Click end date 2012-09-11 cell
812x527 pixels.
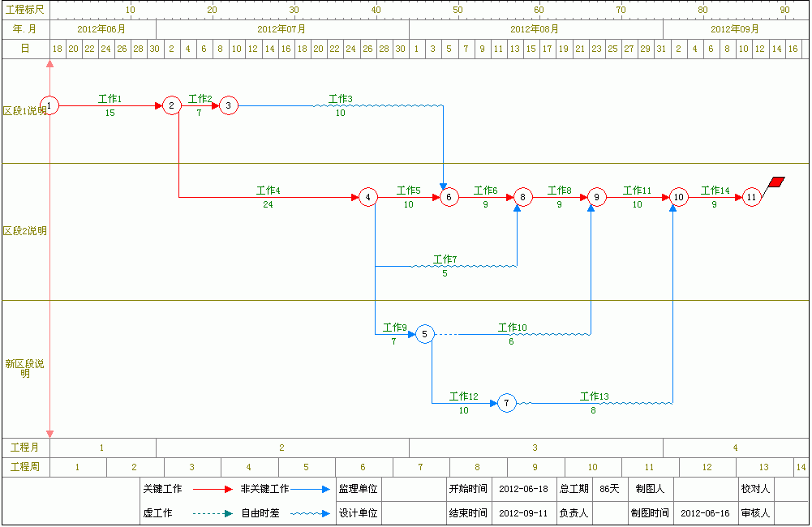523,513
